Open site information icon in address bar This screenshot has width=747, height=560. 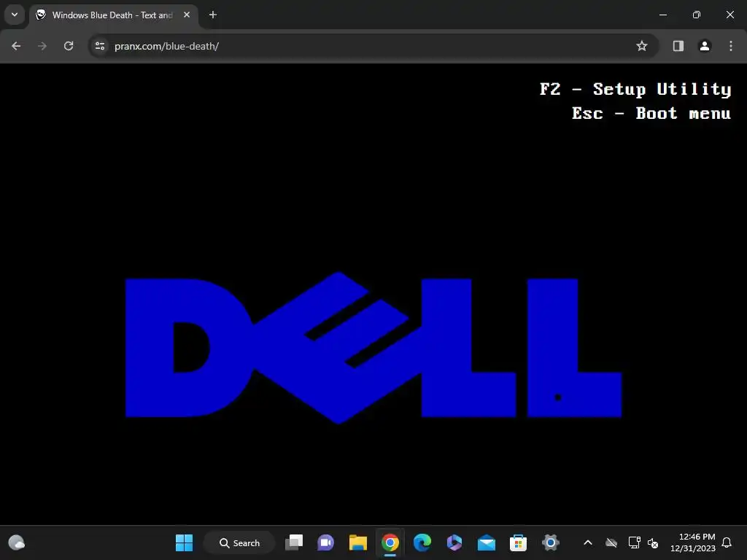tap(100, 46)
